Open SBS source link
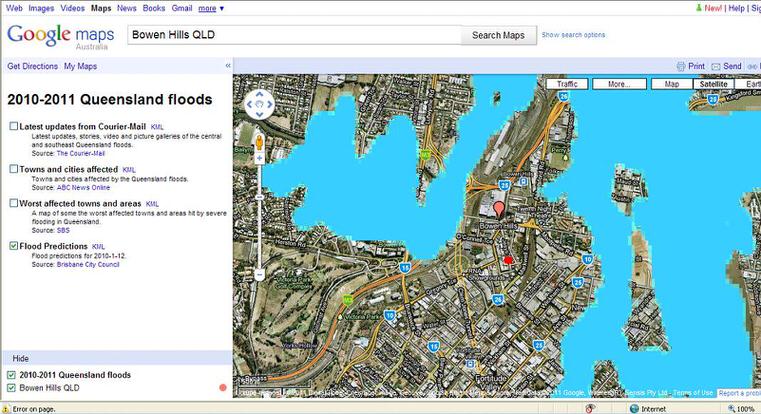This screenshot has height=414, width=761. coord(63,230)
